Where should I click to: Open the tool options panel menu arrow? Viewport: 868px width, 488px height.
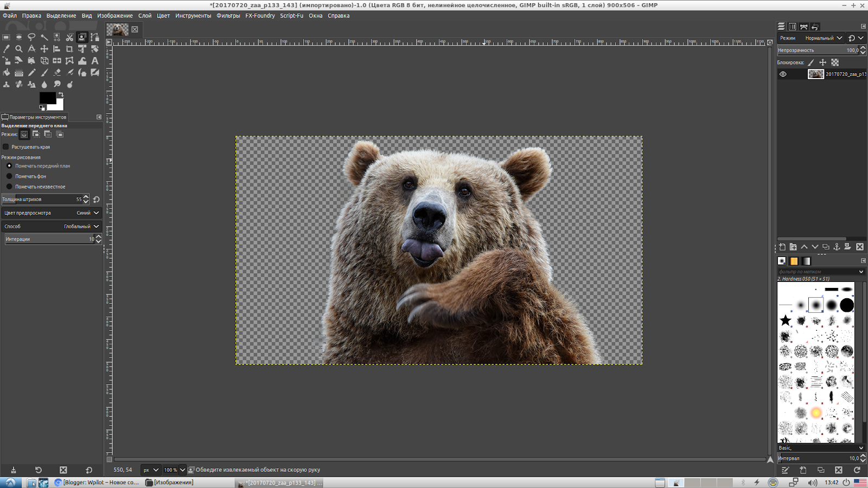[x=99, y=117]
